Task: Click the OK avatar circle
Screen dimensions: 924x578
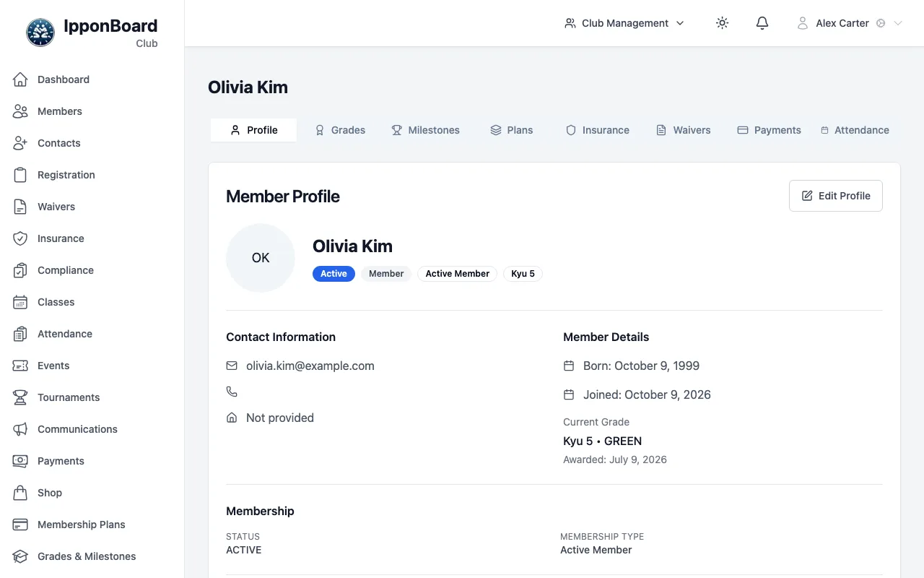Action: tap(261, 258)
